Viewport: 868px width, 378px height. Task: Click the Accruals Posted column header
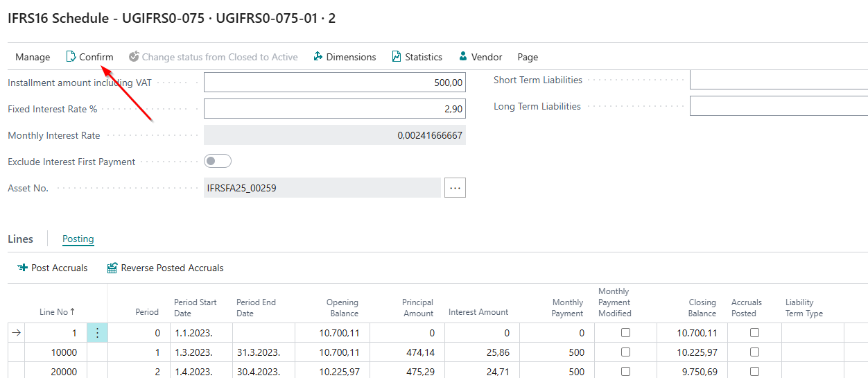coord(747,307)
